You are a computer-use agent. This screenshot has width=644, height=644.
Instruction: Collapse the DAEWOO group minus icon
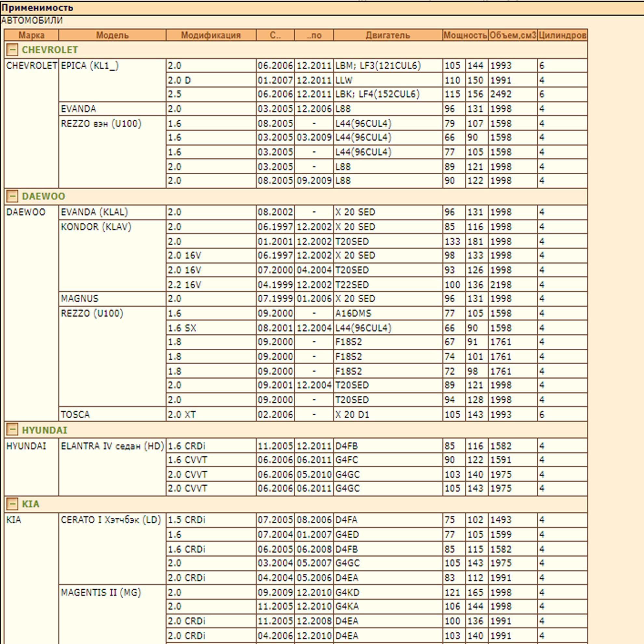tap(12, 196)
